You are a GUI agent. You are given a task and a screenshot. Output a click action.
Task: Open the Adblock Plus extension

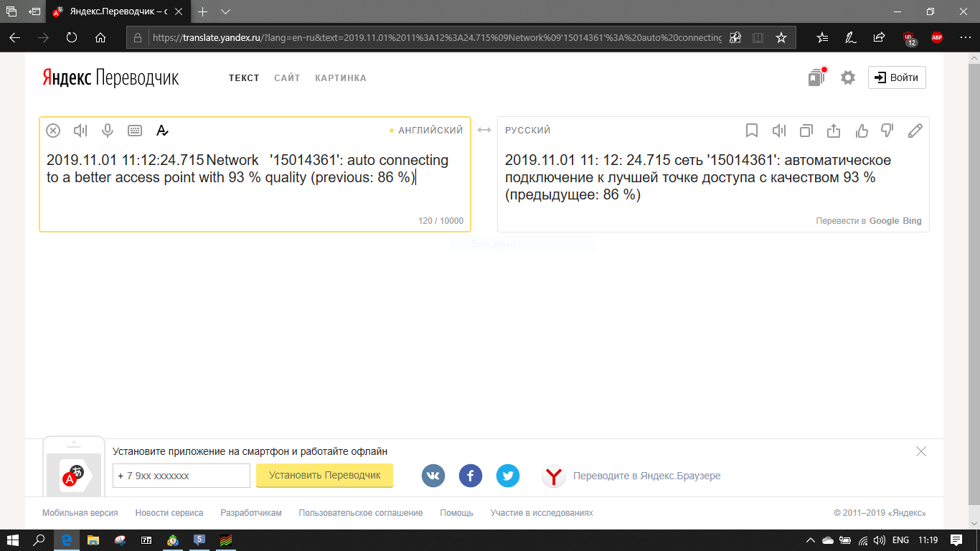(x=937, y=37)
